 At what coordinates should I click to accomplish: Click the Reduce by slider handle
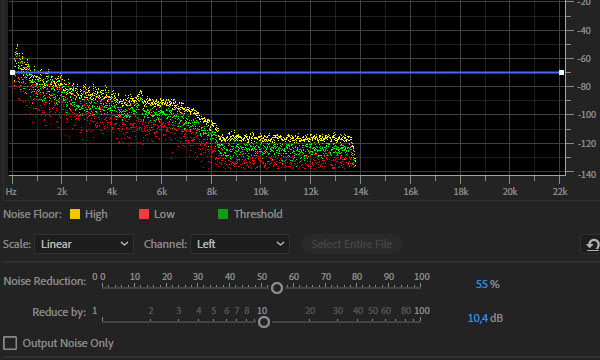264,322
